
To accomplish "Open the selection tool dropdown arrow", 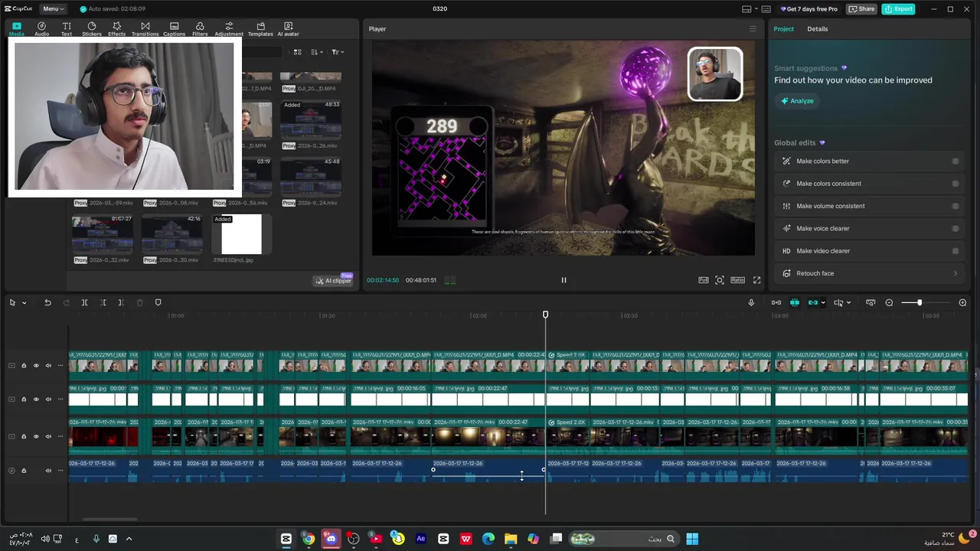I will 24,303.
